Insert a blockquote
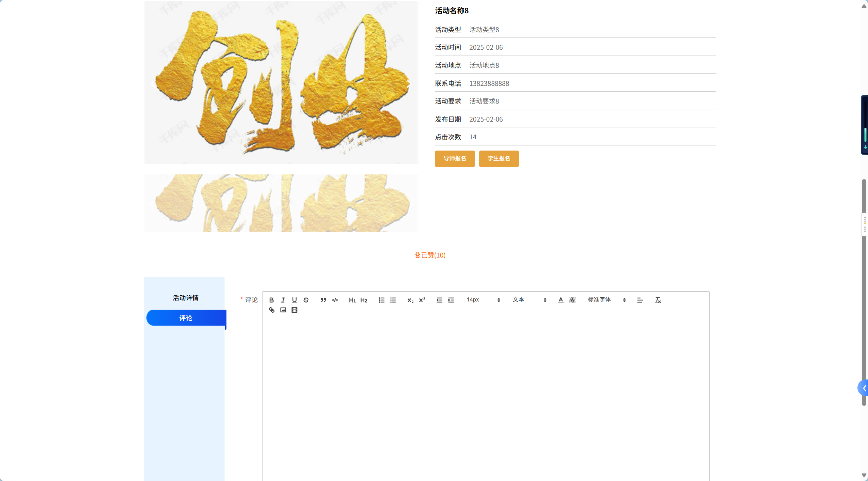 click(x=323, y=300)
